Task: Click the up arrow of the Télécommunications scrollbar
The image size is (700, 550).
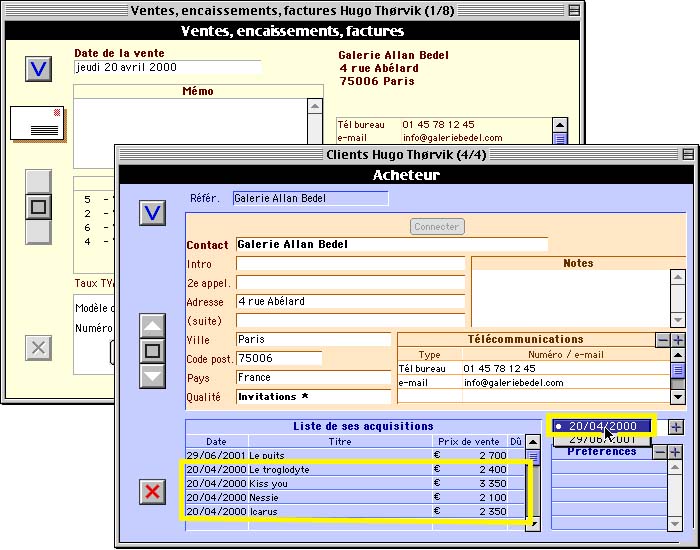Action: tap(678, 355)
